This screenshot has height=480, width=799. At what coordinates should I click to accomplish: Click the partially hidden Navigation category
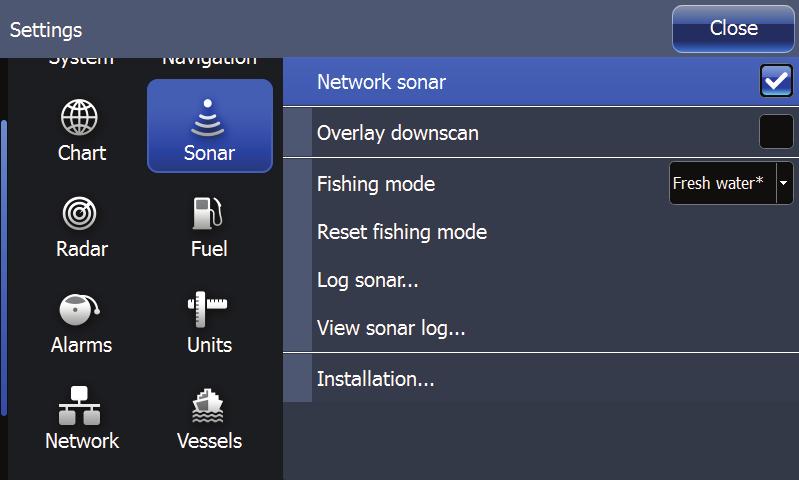point(209,60)
